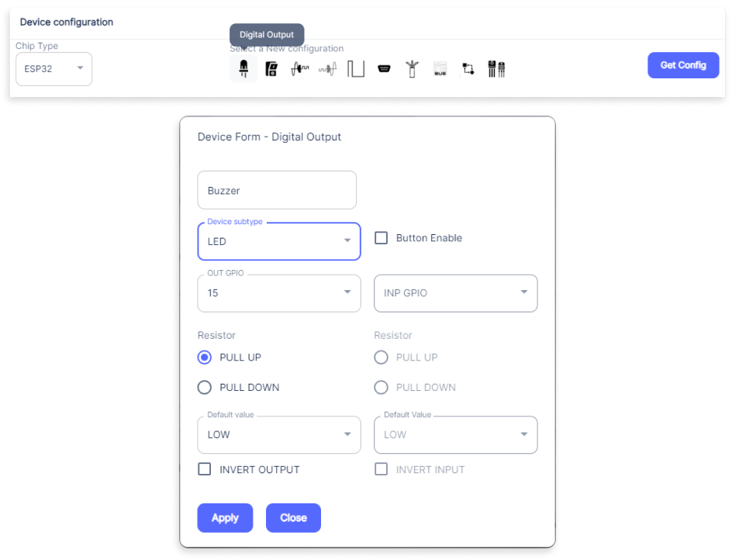
Task: Select the flow diagram nodes icon
Action: (468, 69)
